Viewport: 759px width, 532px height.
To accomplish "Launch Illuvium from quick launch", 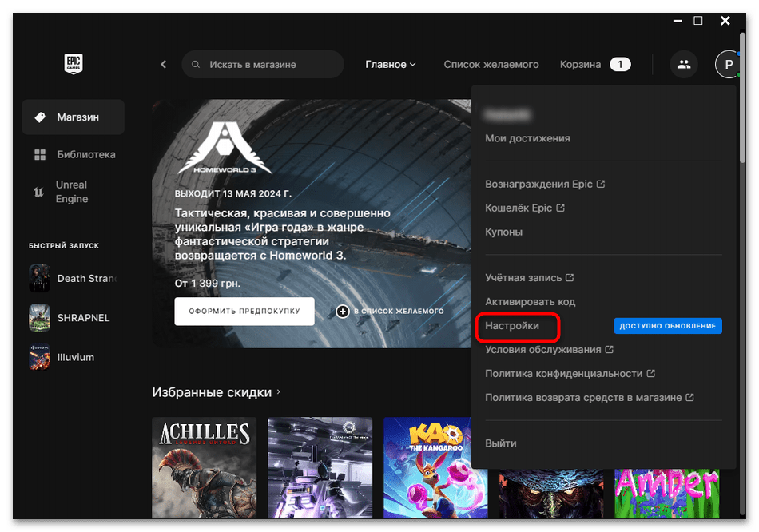I will [x=73, y=357].
